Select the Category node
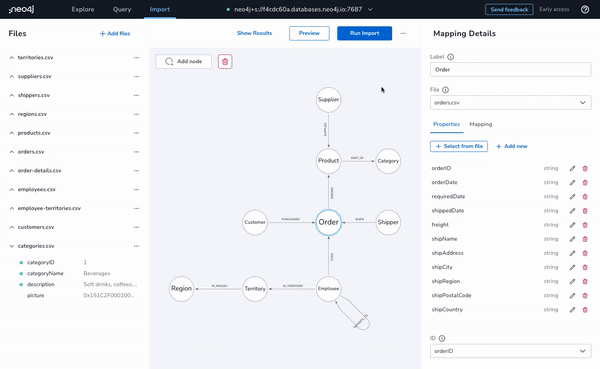The image size is (600, 369). click(388, 161)
